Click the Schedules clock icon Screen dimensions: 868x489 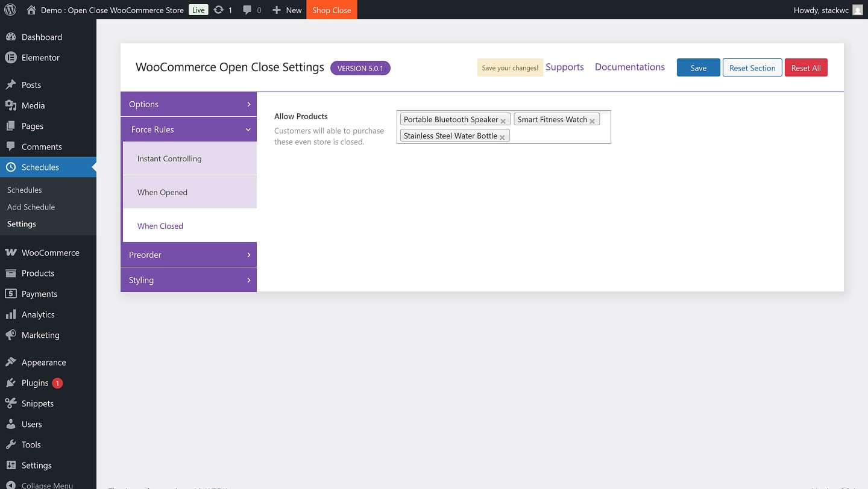pyautogui.click(x=11, y=167)
